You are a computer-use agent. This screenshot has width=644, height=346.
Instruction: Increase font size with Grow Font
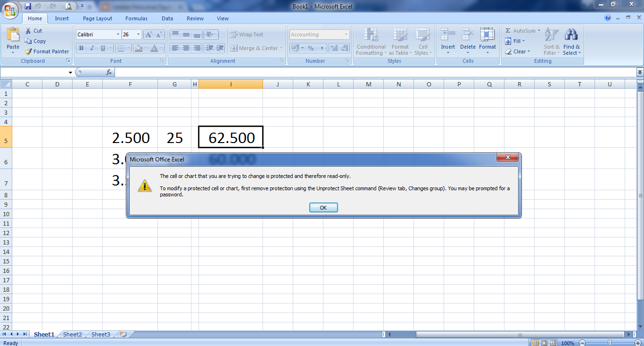(149, 34)
